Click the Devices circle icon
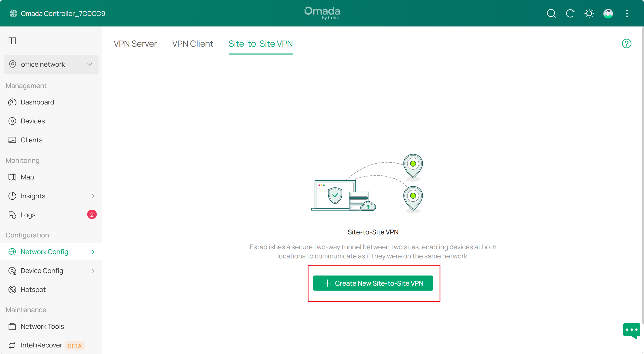This screenshot has width=644, height=354. pos(12,121)
